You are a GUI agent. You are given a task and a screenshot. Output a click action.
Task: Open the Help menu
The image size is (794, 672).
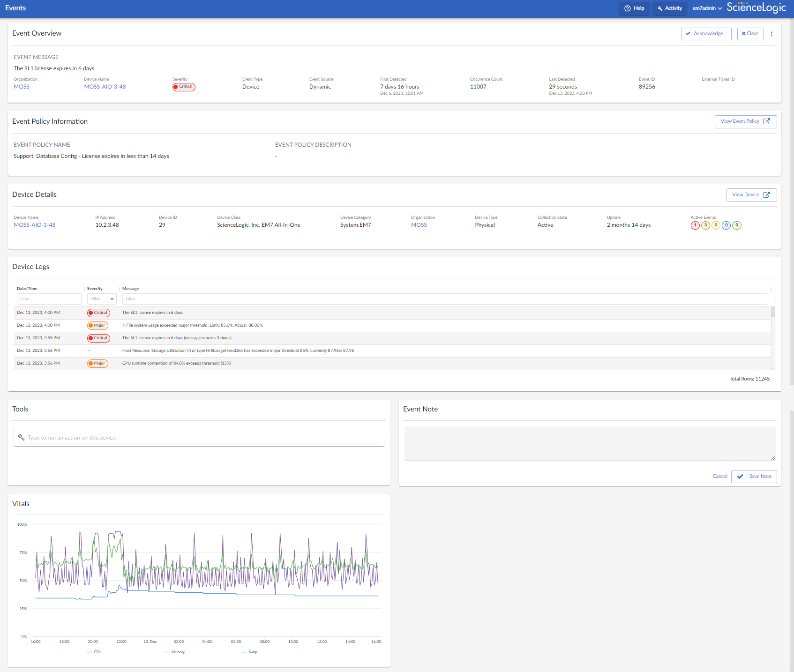point(634,8)
